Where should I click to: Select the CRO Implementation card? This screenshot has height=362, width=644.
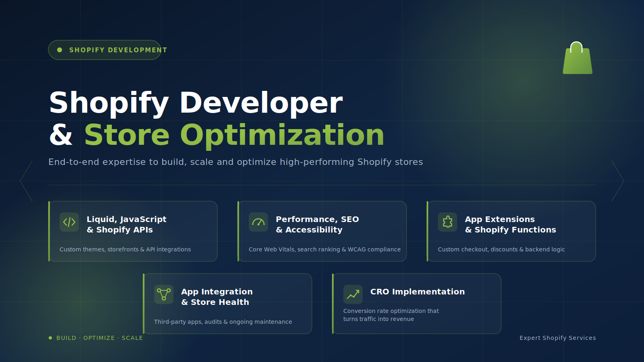click(x=417, y=304)
